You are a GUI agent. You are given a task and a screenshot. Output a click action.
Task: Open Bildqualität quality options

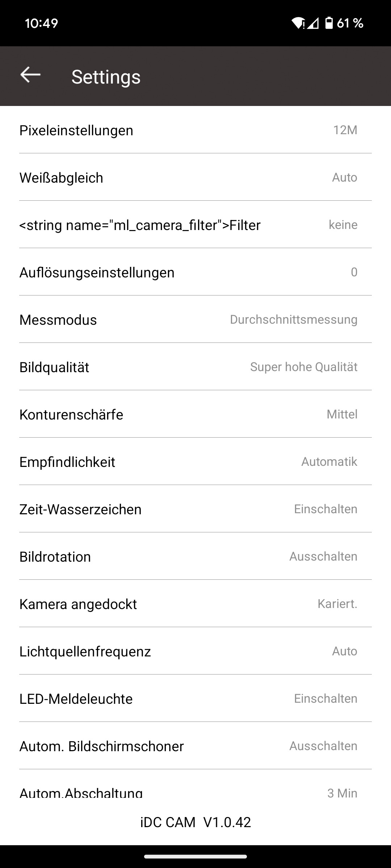[195, 367]
